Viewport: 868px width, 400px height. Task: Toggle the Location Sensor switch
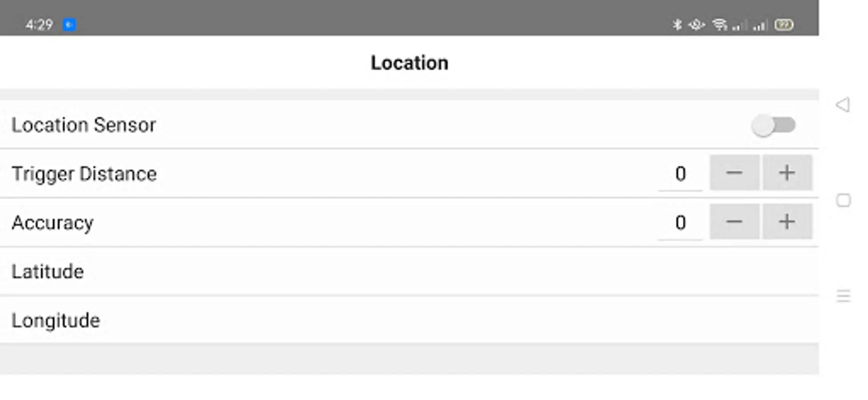773,125
